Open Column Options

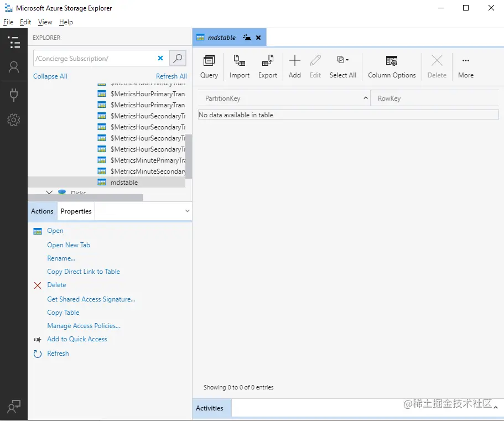pyautogui.click(x=392, y=65)
